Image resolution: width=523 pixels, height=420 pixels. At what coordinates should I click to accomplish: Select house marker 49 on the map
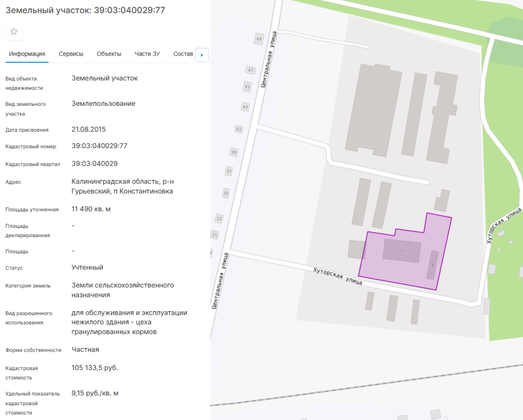[259, 39]
